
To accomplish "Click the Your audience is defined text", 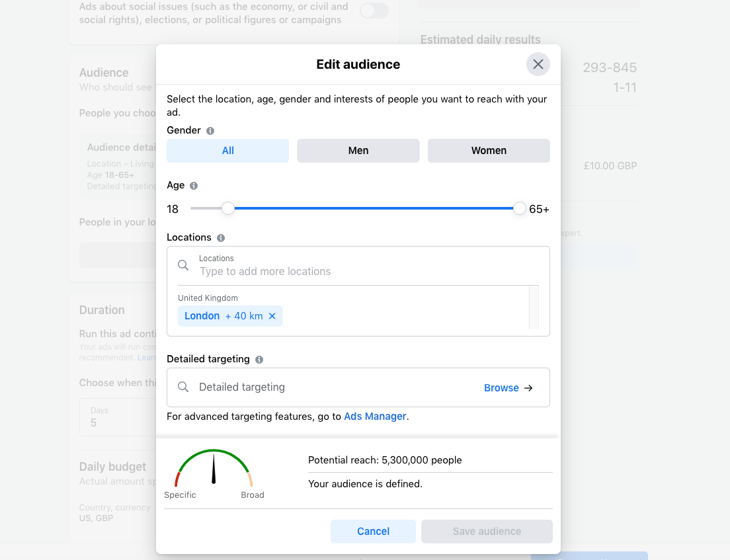I will [x=366, y=484].
